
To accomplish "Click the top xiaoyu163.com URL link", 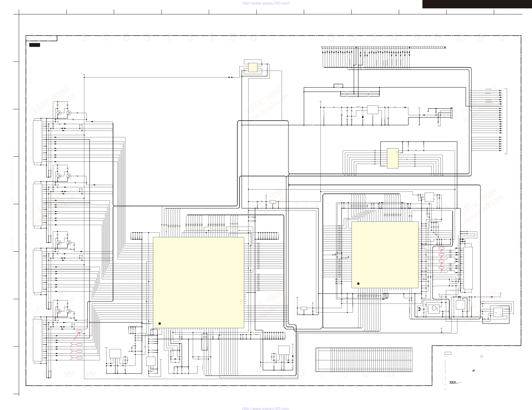I will pyautogui.click(x=266, y=3).
